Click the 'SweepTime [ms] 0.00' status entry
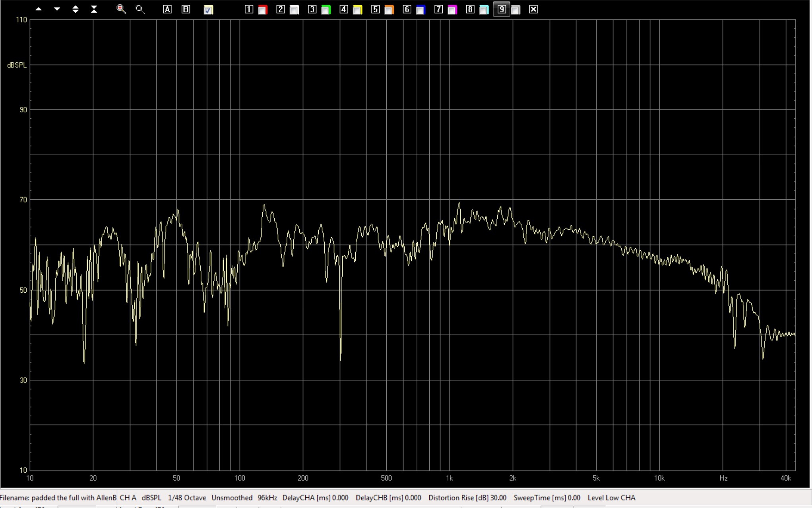 [x=547, y=498]
